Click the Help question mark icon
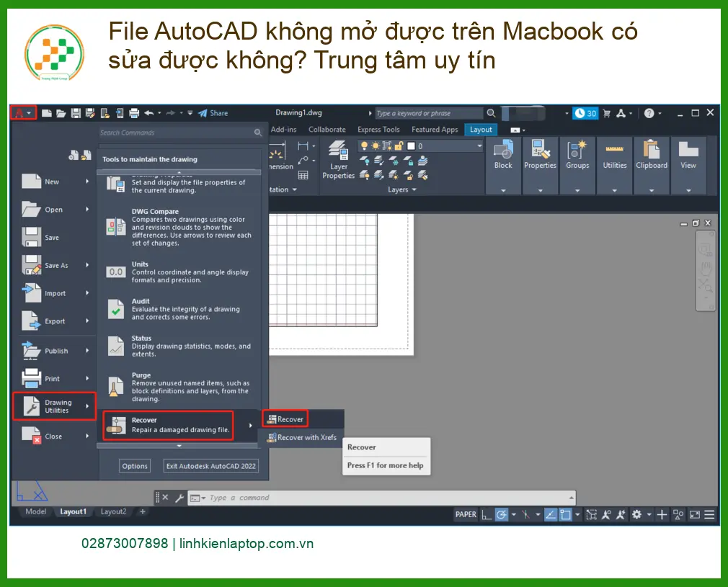Viewport: 728px width, 587px height. pos(649,113)
